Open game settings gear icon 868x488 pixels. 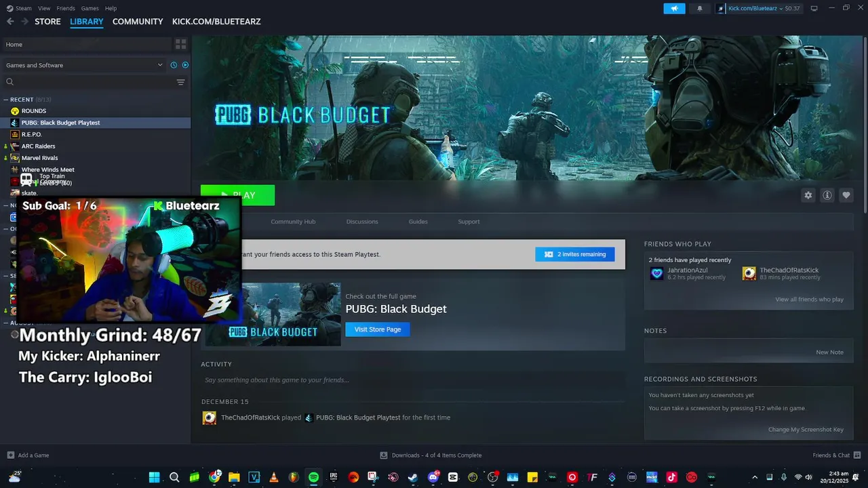[808, 195]
